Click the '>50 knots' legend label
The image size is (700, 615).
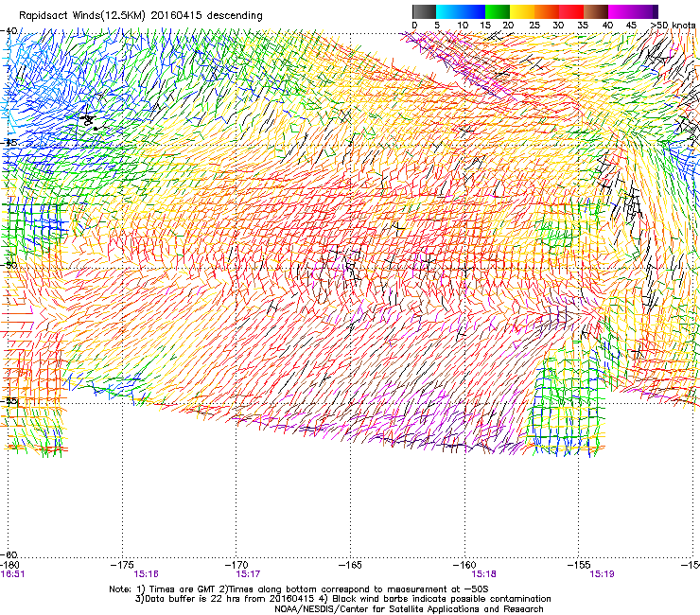point(673,26)
